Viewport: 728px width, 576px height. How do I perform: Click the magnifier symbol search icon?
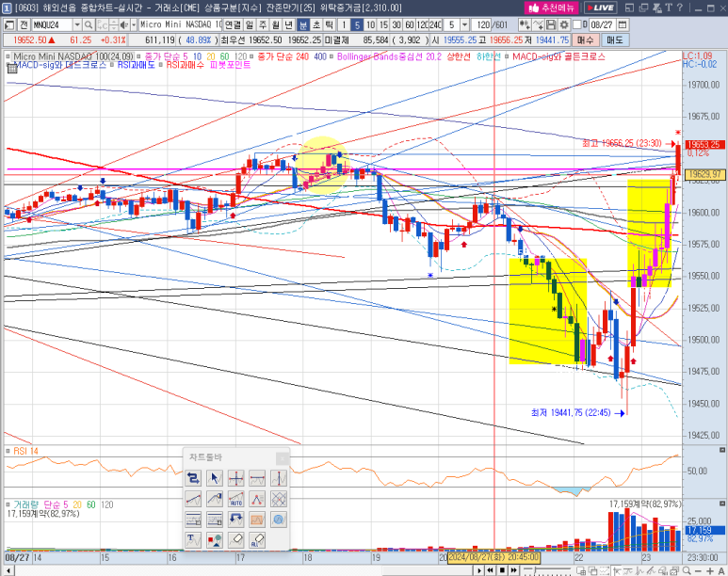point(89,25)
